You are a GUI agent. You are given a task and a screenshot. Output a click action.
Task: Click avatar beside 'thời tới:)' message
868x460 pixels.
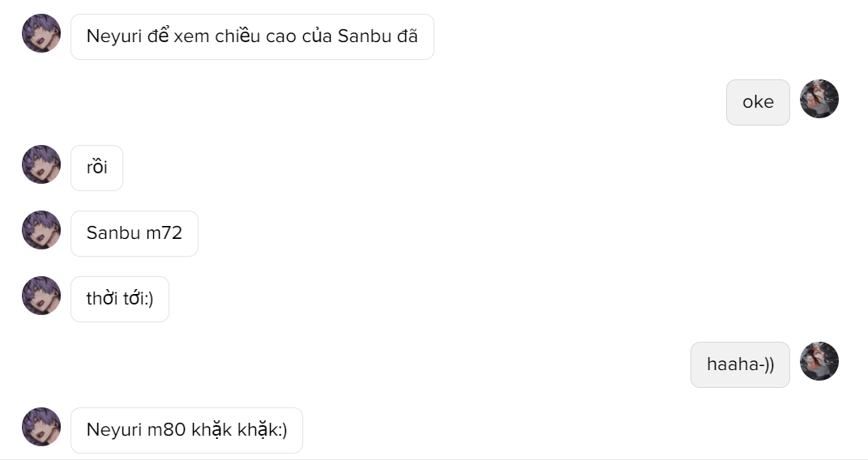point(41,296)
